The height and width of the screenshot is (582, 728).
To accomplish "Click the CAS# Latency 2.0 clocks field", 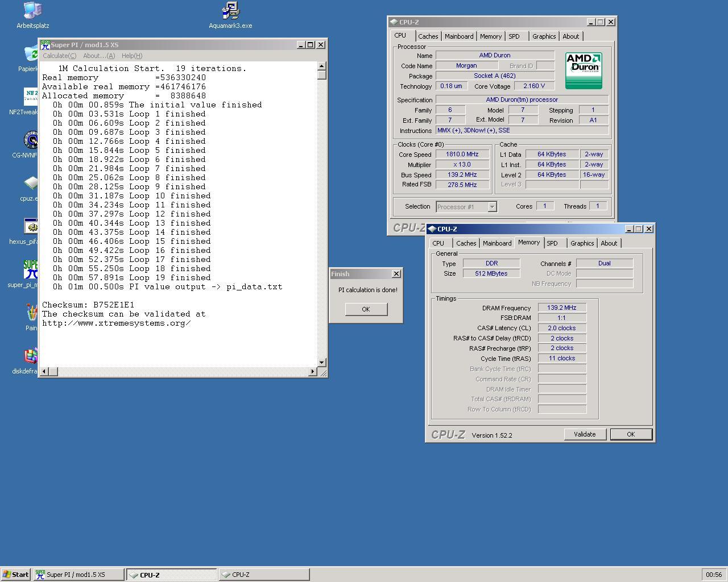I will click(562, 328).
